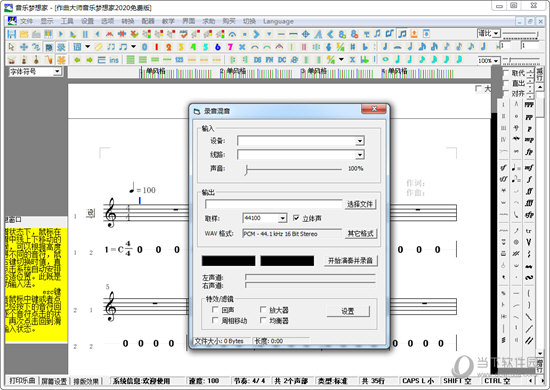Click the drum set instrument icon
The height and width of the screenshot is (390, 550).
[12, 60]
